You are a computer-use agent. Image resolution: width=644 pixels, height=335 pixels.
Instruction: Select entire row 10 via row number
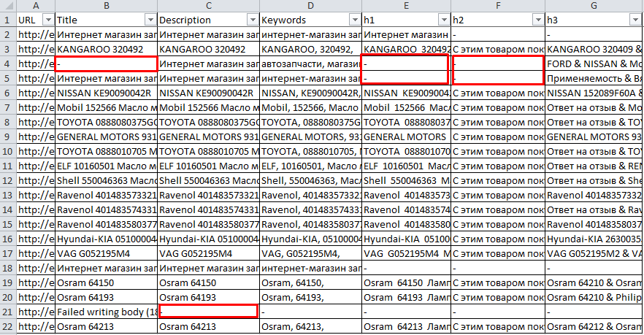[x=8, y=152]
